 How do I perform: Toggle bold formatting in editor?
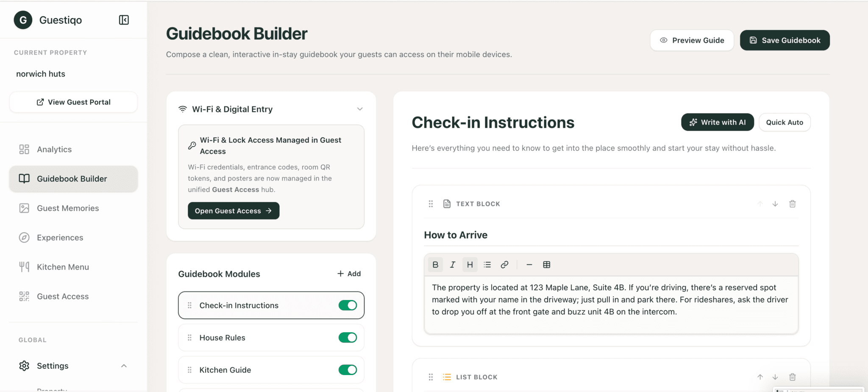point(435,264)
